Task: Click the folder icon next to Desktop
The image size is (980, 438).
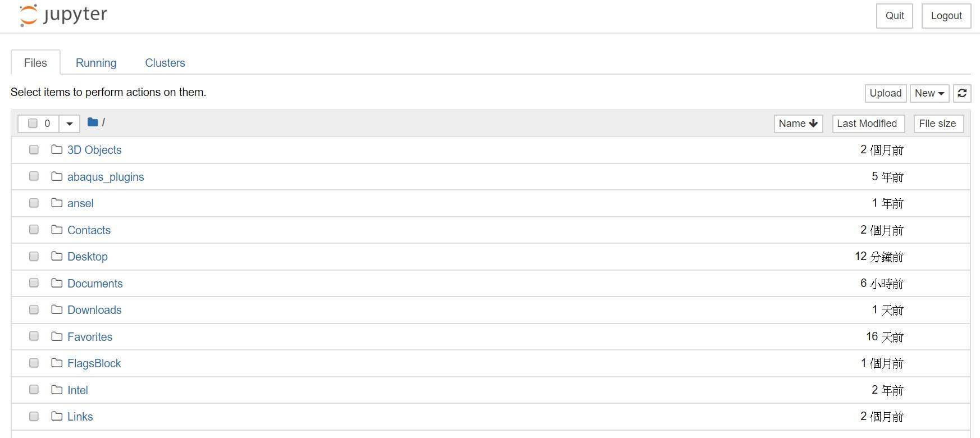Action: 57,256
